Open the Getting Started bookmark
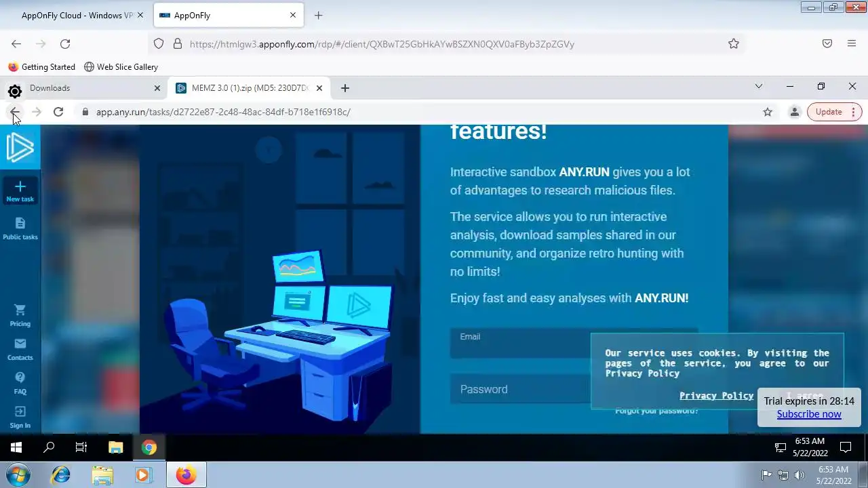This screenshot has height=488, width=868. [x=41, y=67]
